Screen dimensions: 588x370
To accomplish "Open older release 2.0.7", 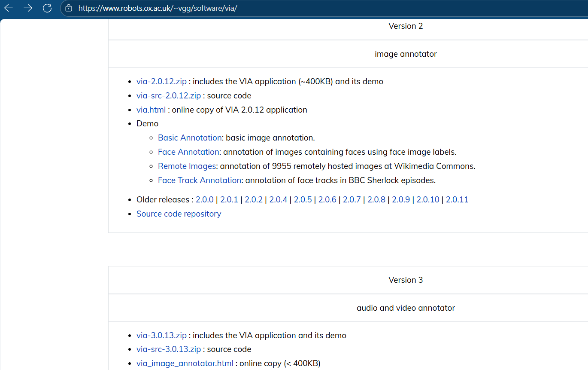I will (352, 199).
